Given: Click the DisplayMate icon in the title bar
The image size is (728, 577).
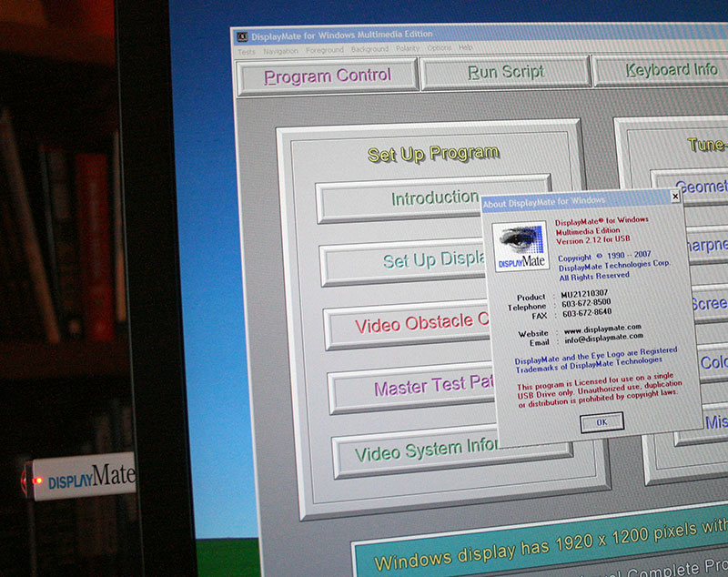Looking at the screenshot, I should (x=242, y=36).
